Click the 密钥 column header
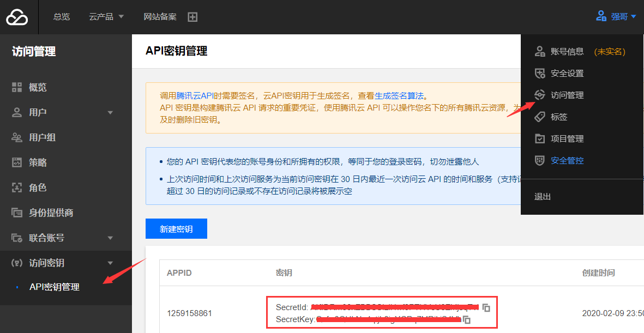 [x=284, y=273]
